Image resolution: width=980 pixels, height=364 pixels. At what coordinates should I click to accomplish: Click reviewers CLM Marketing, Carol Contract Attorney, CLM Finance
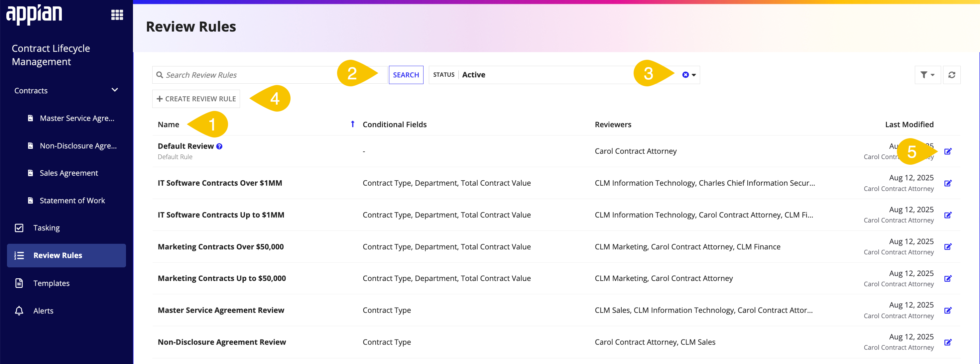click(687, 246)
